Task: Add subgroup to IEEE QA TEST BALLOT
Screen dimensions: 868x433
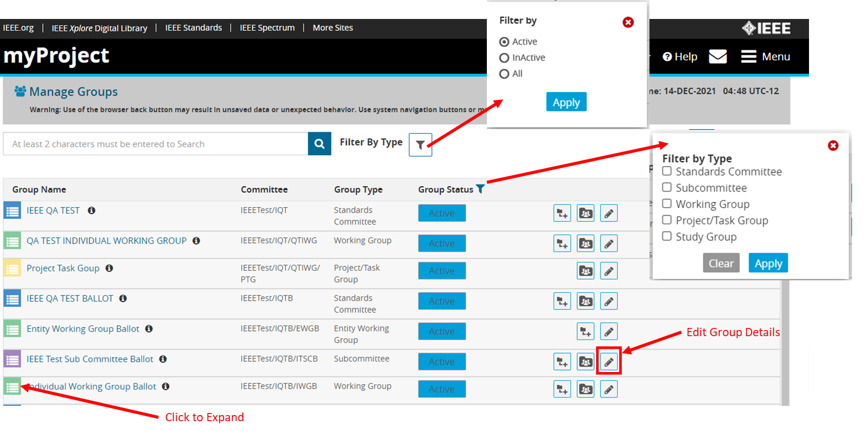Action: (562, 301)
